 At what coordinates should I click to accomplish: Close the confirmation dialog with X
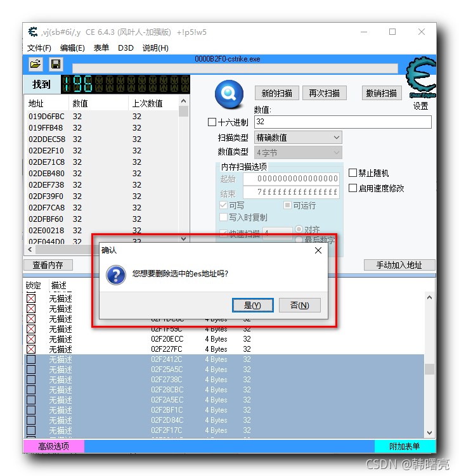pyautogui.click(x=318, y=250)
